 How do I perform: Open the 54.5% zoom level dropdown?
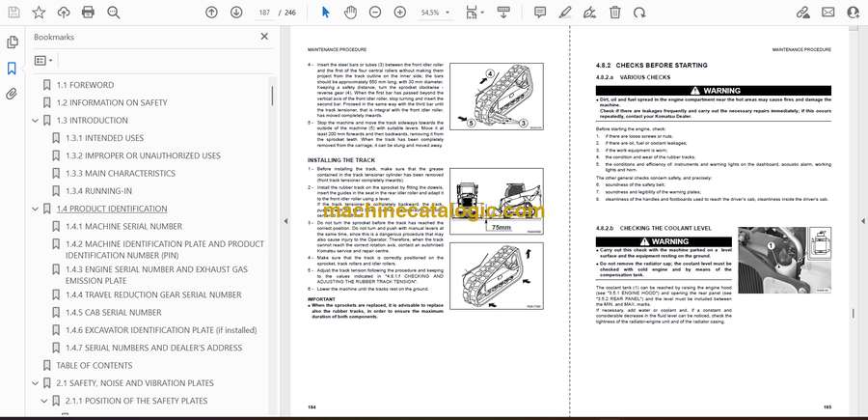coord(435,13)
